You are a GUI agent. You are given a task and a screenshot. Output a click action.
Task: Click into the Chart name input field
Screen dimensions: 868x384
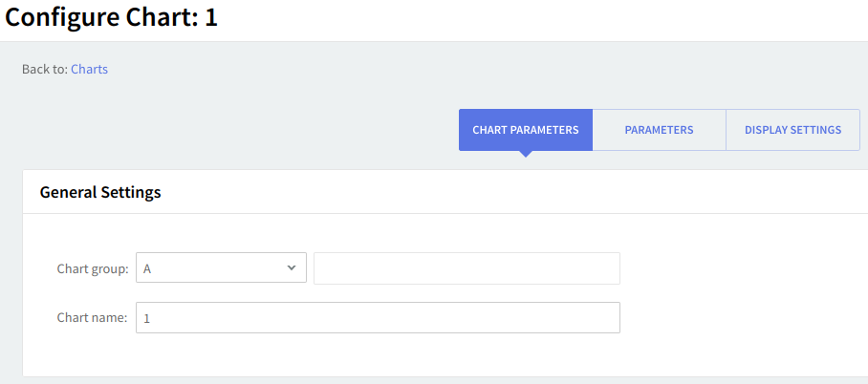pyautogui.click(x=378, y=318)
